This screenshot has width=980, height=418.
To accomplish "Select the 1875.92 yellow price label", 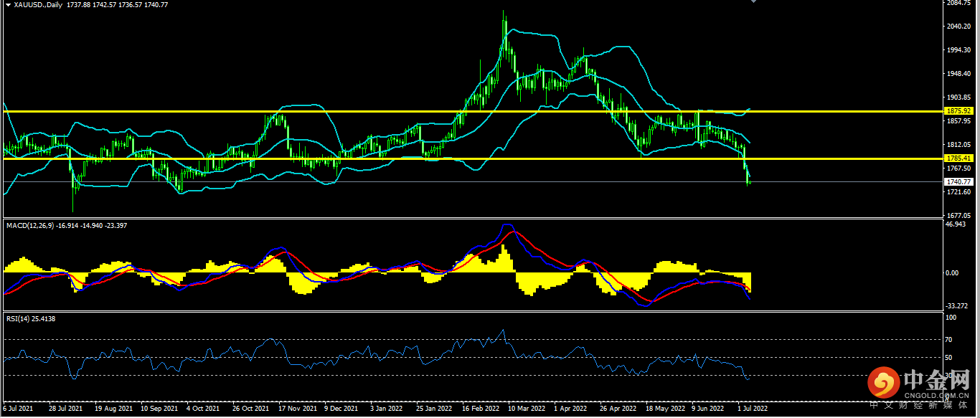I will click(x=958, y=111).
